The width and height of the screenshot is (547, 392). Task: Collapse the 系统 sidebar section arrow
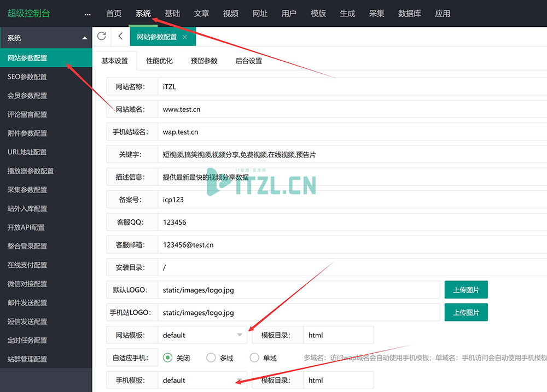pyautogui.click(x=84, y=38)
